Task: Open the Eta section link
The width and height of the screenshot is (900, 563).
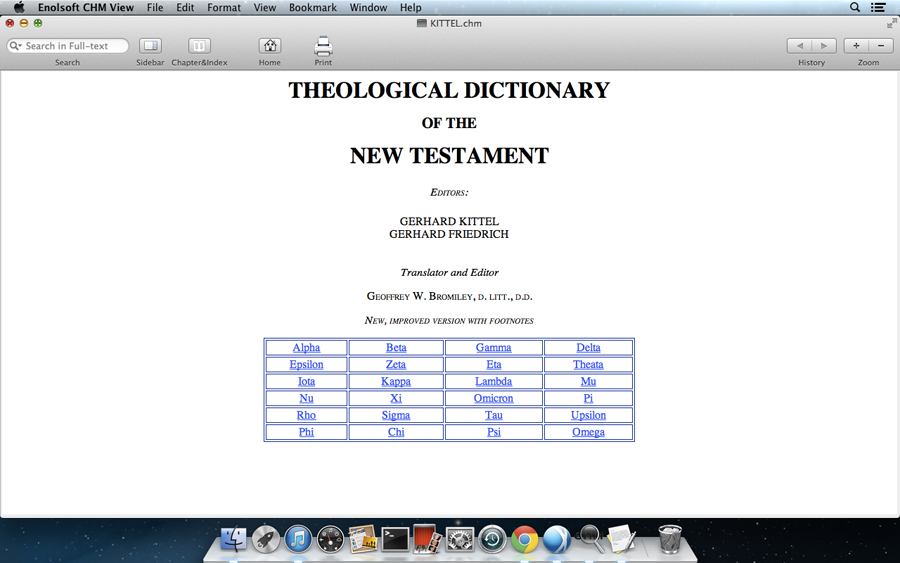Action: (x=494, y=364)
